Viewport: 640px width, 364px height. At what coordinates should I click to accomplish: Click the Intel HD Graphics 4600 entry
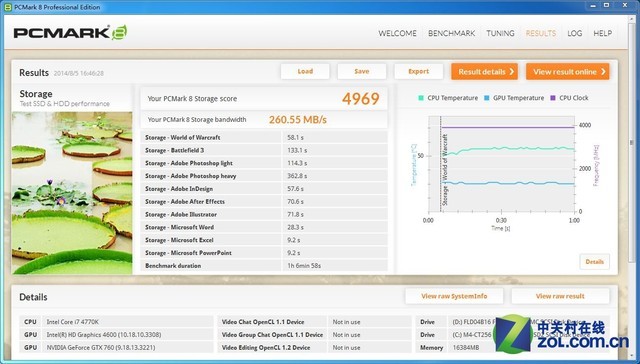pyautogui.click(x=104, y=335)
